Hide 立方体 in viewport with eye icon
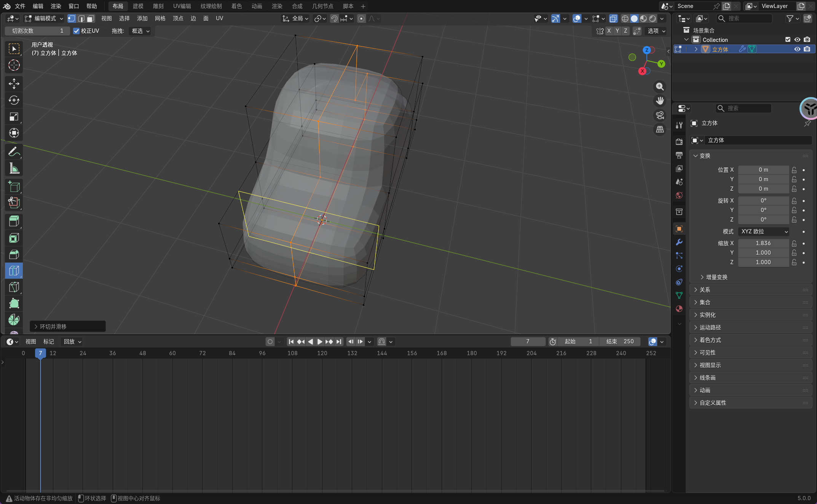817x504 pixels. point(797,49)
